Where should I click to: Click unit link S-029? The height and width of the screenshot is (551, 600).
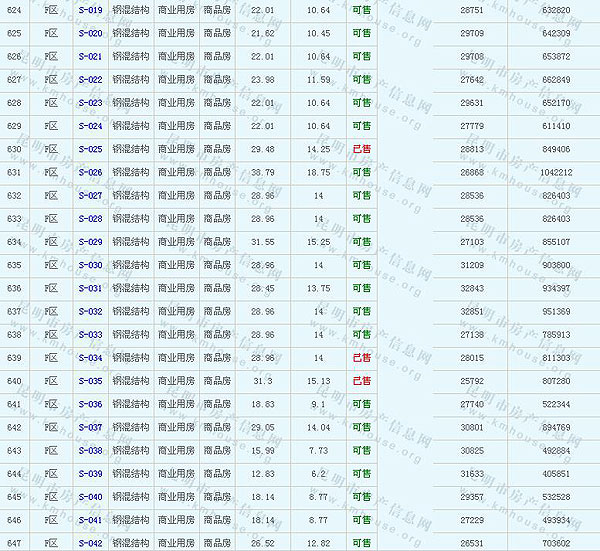(90, 242)
